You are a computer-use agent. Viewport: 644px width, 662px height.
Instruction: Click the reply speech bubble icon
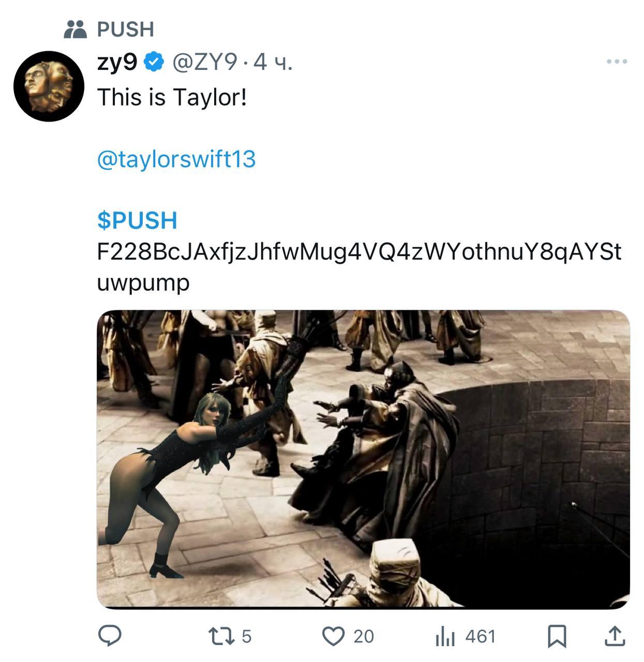pyautogui.click(x=110, y=636)
